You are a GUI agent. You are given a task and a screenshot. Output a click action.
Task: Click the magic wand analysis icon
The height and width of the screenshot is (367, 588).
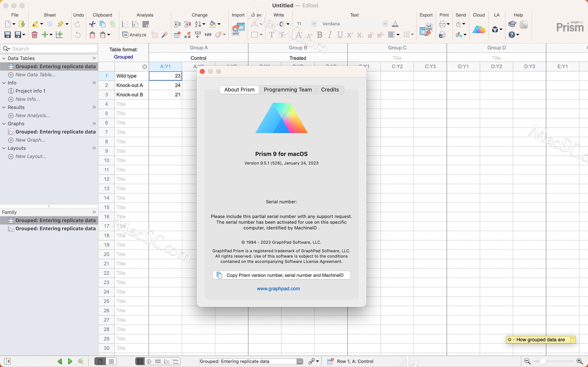click(x=165, y=35)
